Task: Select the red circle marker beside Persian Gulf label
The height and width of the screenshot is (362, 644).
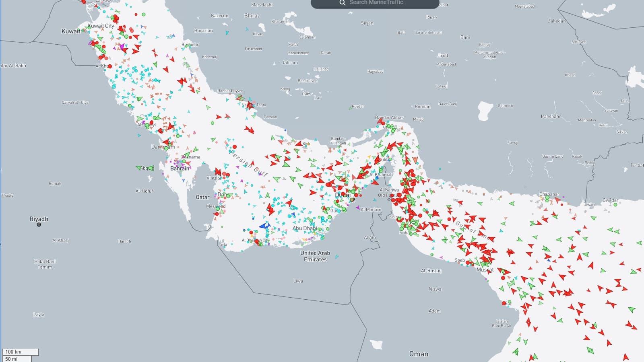Action: click(x=235, y=147)
